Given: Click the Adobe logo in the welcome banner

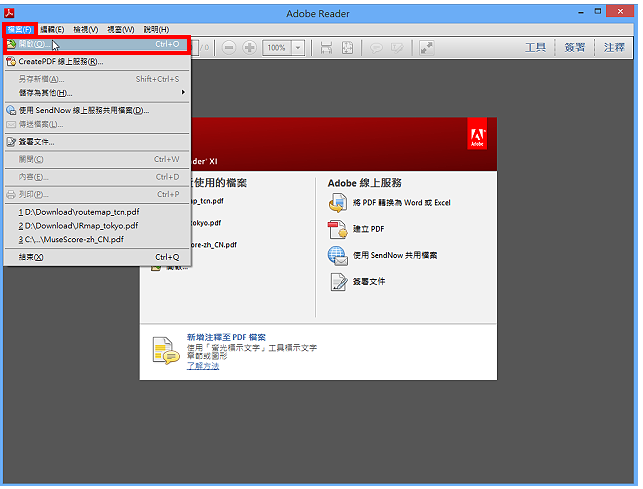Looking at the screenshot, I should click(477, 134).
